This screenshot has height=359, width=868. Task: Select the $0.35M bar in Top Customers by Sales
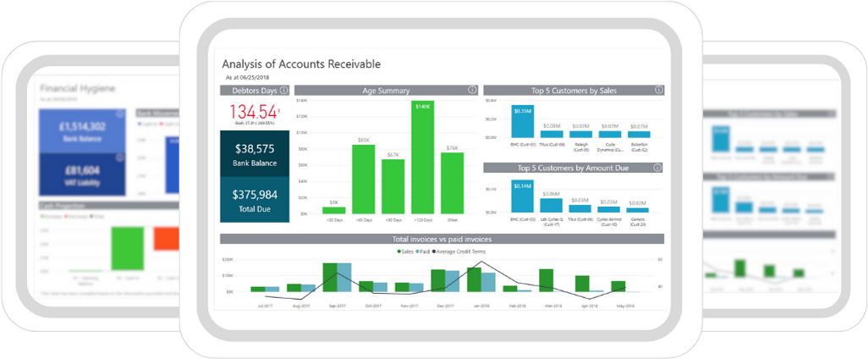tap(522, 121)
